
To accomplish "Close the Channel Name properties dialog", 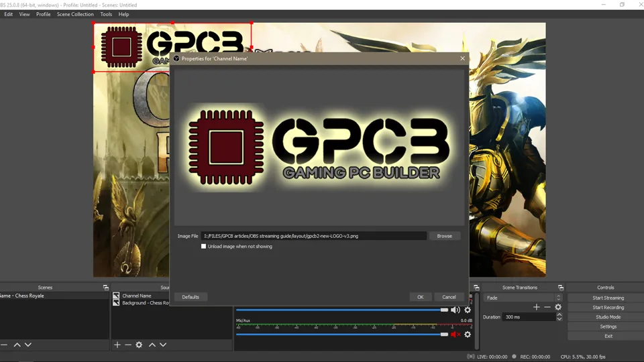I will point(462,58).
